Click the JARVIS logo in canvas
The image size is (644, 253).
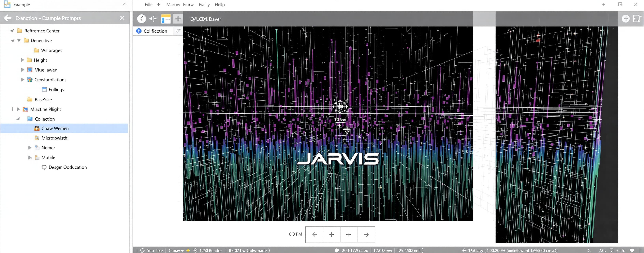[x=338, y=159]
